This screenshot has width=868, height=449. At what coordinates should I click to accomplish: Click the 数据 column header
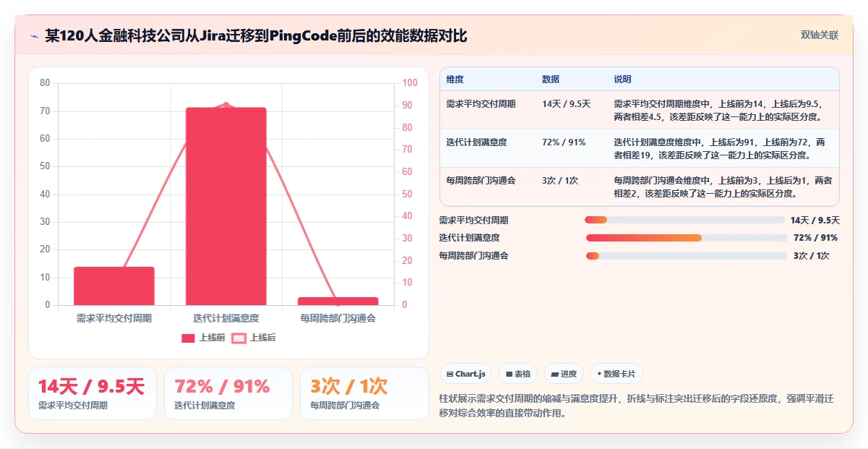click(551, 80)
